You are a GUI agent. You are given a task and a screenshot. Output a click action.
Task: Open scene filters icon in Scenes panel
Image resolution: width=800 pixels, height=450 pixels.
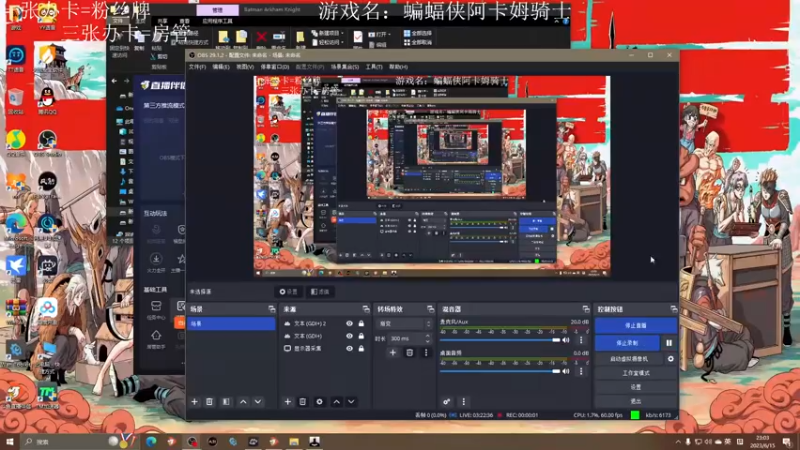coord(226,402)
